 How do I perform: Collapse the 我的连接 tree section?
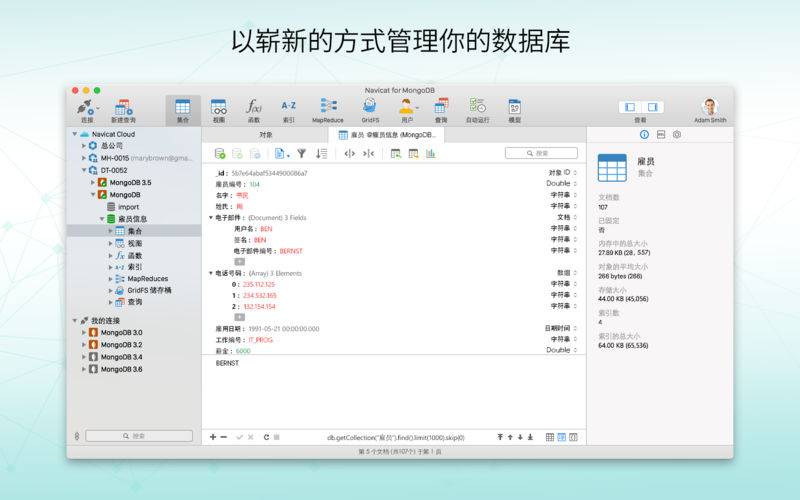[75, 320]
